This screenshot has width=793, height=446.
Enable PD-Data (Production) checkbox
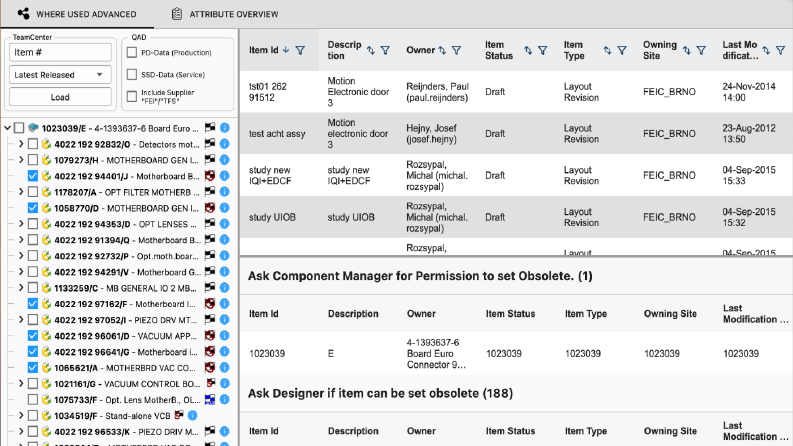click(132, 53)
